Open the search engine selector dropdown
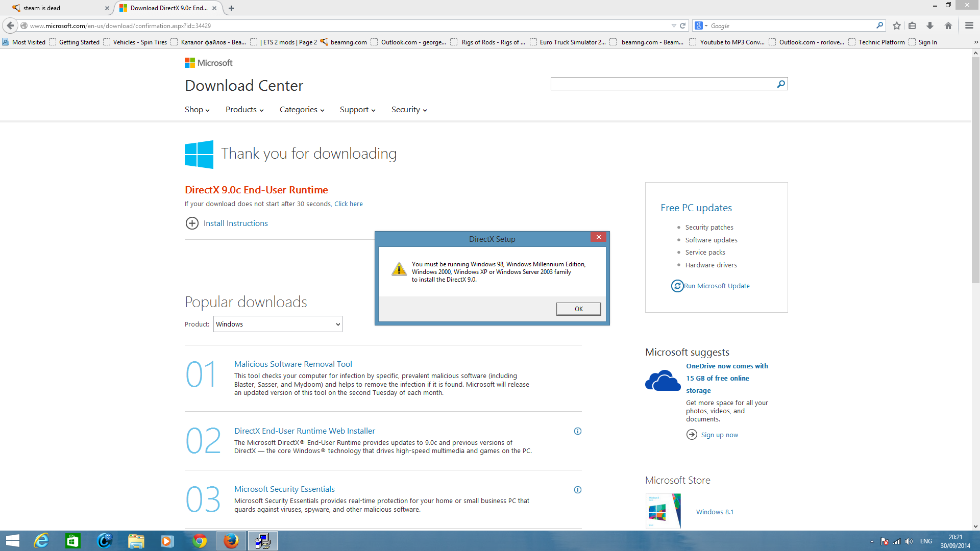Viewport: 980px width, 551px height. pyautogui.click(x=701, y=26)
